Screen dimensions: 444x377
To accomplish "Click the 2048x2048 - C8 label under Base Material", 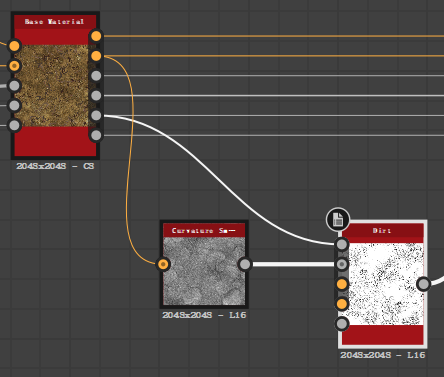I will click(x=55, y=166).
